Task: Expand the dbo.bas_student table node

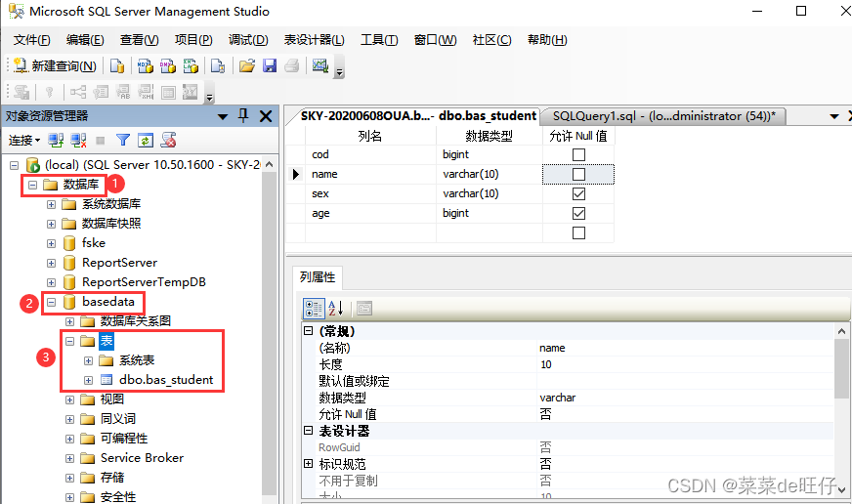Action: pyautogui.click(x=88, y=380)
